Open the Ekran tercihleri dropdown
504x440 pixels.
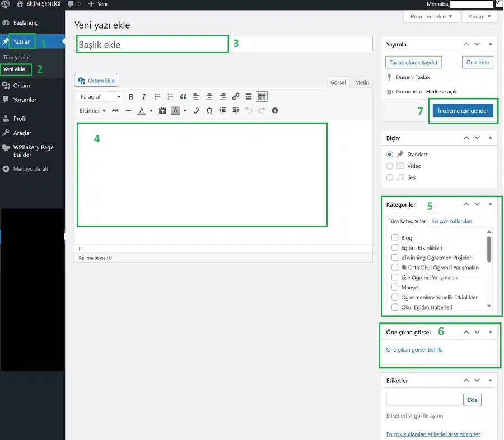tap(431, 17)
